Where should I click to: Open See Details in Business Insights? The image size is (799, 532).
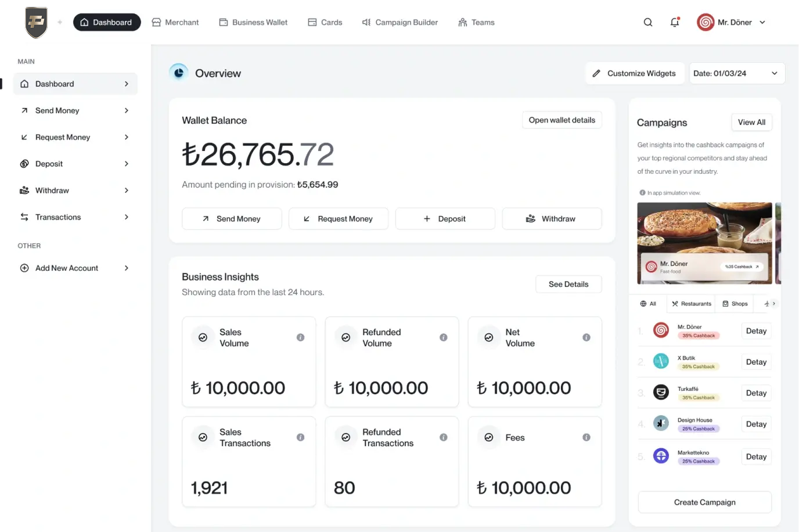[x=568, y=284]
